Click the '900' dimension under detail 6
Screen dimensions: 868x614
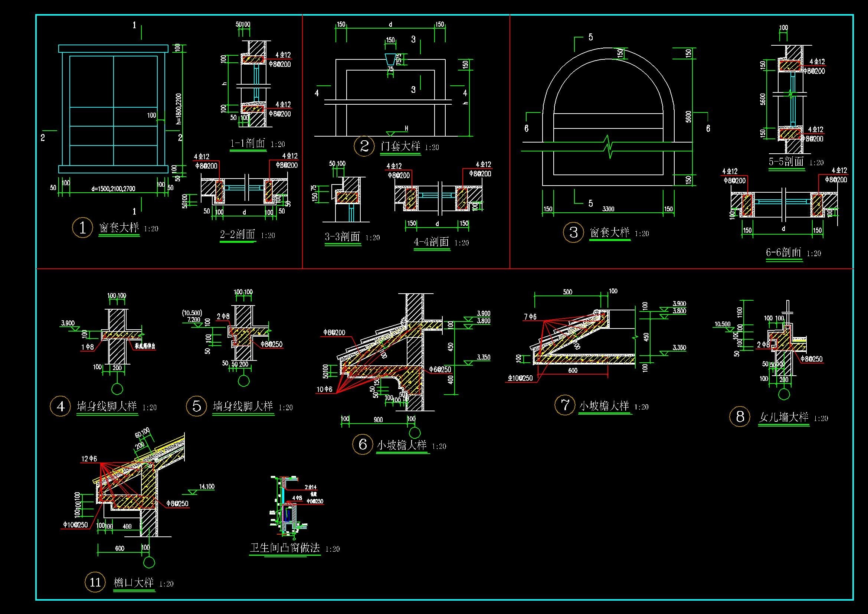coord(378,420)
